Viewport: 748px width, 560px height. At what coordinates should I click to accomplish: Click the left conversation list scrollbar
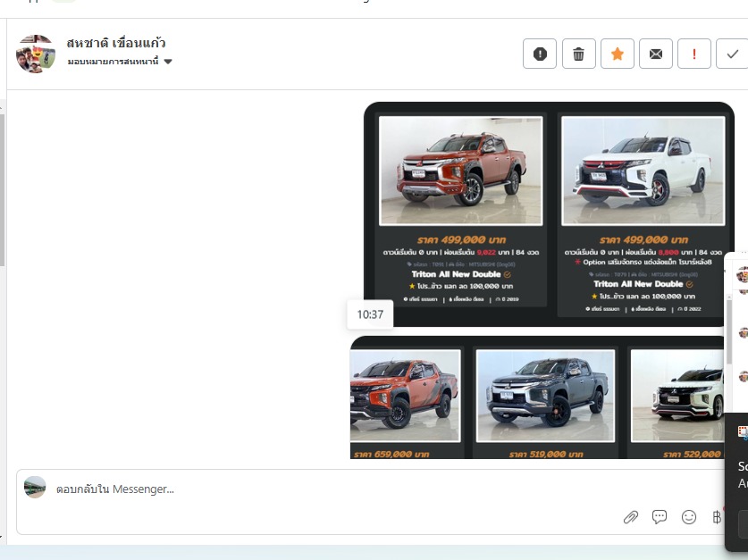click(3, 190)
